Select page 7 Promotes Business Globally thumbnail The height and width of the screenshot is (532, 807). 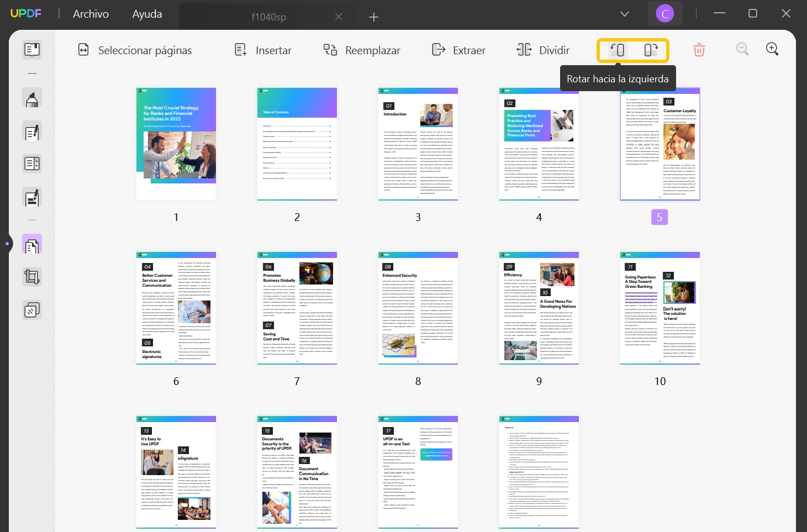click(297, 308)
